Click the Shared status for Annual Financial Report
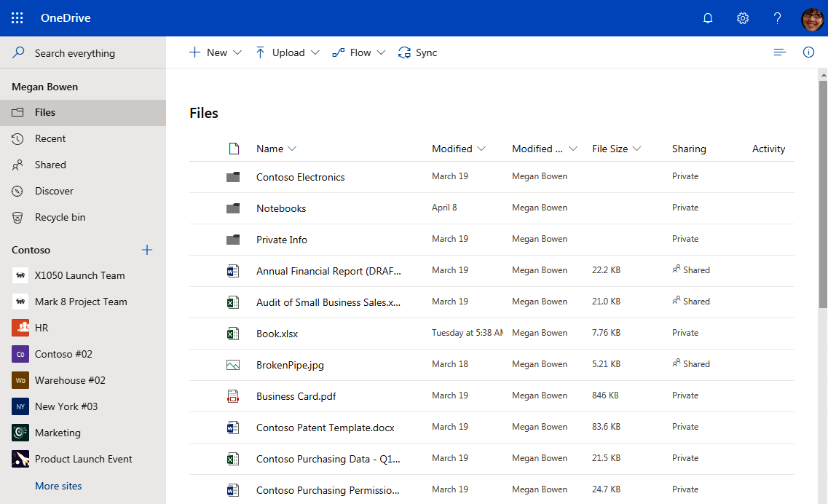 click(x=690, y=270)
